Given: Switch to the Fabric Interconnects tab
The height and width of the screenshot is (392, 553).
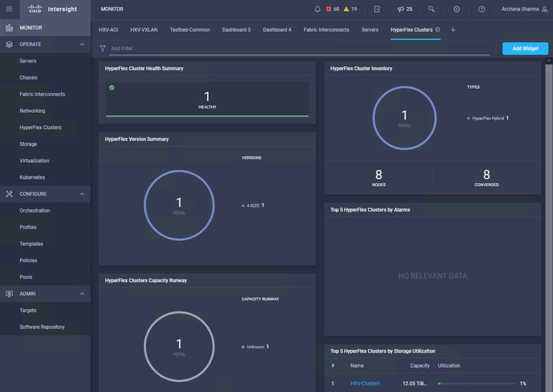Looking at the screenshot, I should point(326,30).
